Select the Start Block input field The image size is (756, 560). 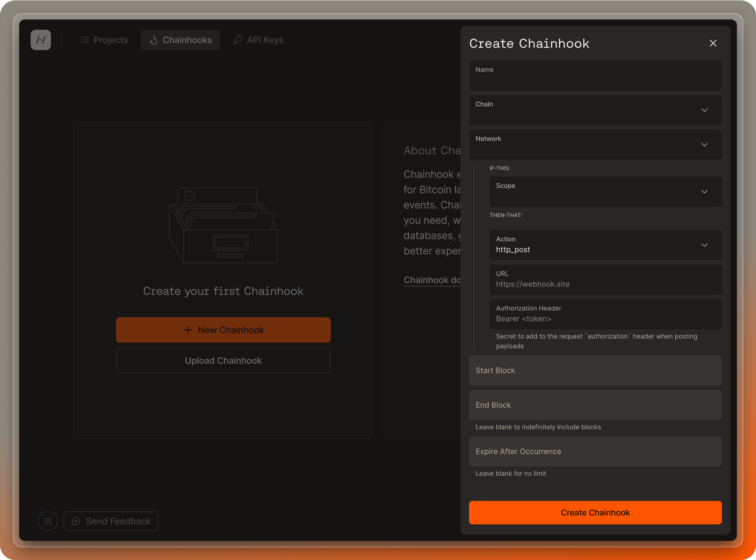coord(595,371)
